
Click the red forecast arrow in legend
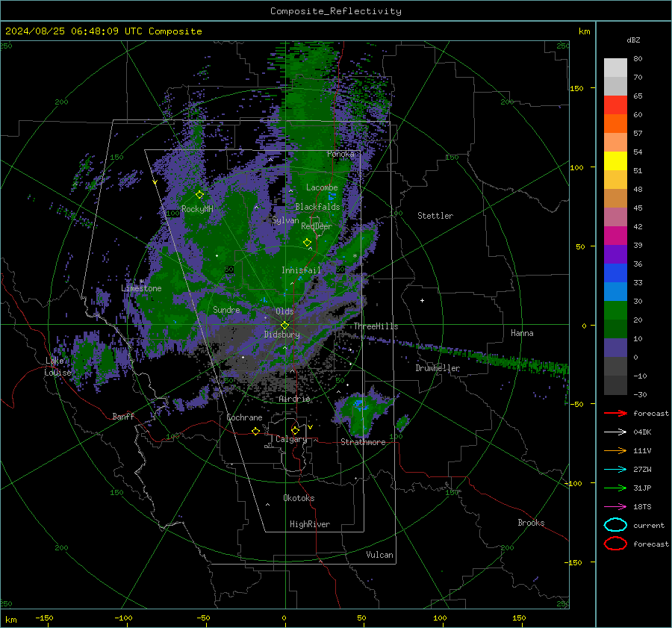[615, 413]
